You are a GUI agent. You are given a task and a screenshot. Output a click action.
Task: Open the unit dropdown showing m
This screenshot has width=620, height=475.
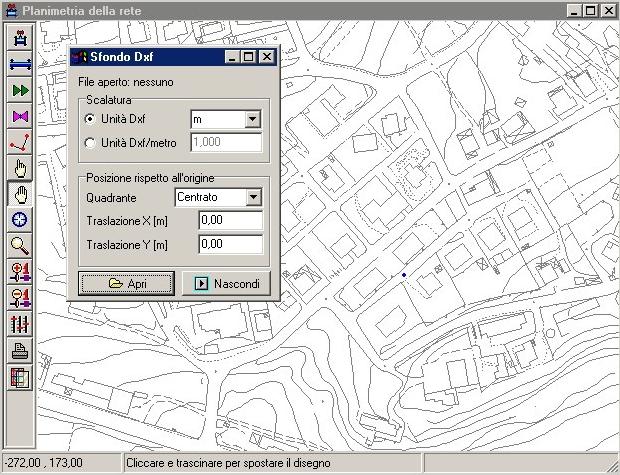click(x=252, y=119)
